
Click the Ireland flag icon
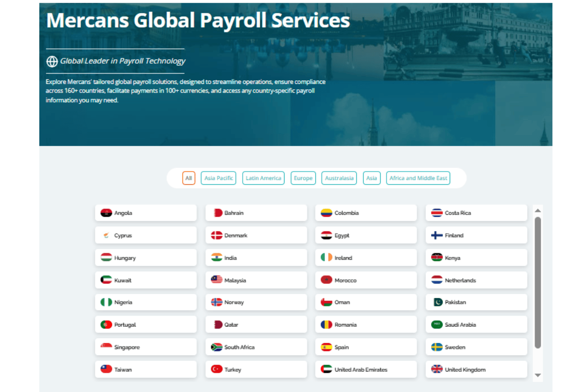(326, 258)
